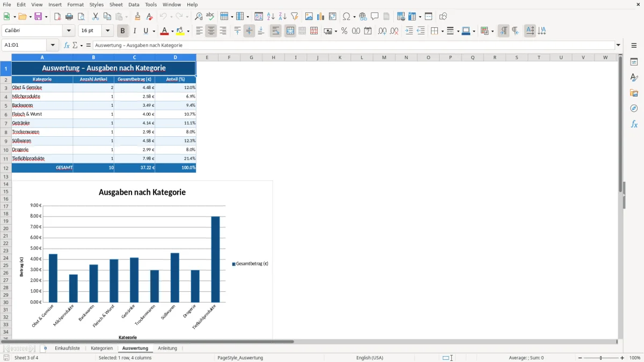The height and width of the screenshot is (362, 644).
Task: Toggle Wrap Text
Action: click(275, 31)
